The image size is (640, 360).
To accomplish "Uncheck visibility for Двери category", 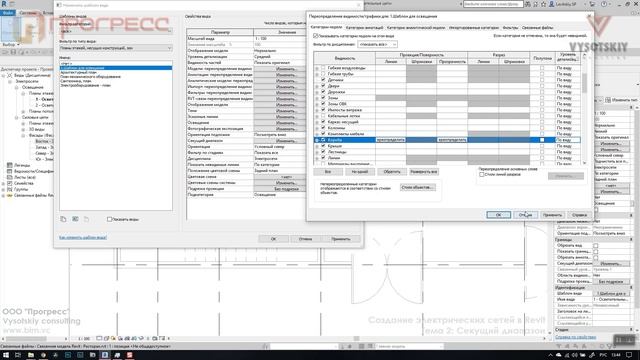I will point(323,86).
